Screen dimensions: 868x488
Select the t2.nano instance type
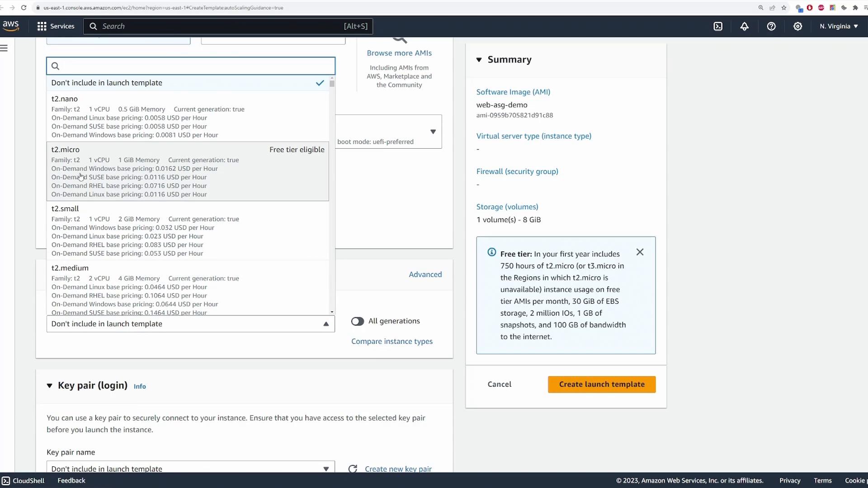[188, 117]
